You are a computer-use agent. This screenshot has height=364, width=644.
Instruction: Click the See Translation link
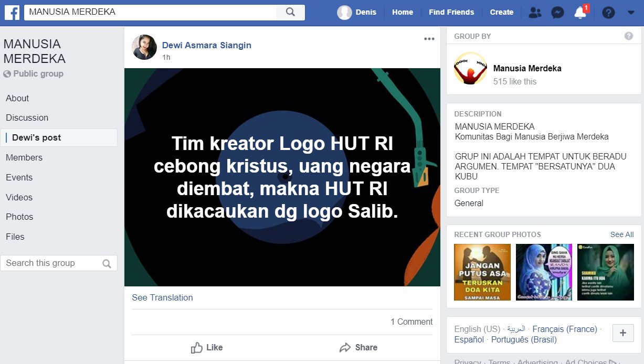pos(162,297)
